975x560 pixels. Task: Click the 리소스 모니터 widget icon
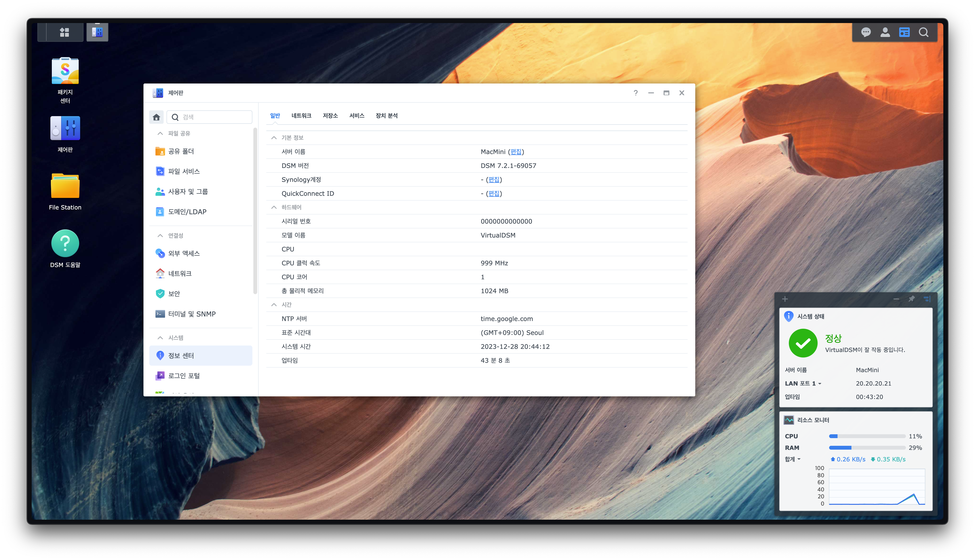coord(789,420)
